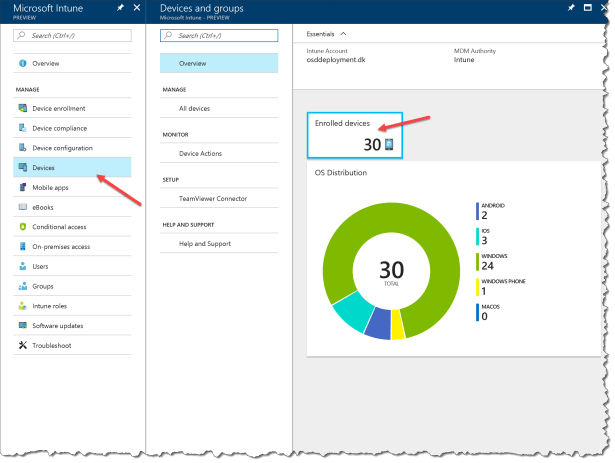The width and height of the screenshot is (615, 463).
Task: Open TeamViewer Connector setup
Action: pos(211,199)
